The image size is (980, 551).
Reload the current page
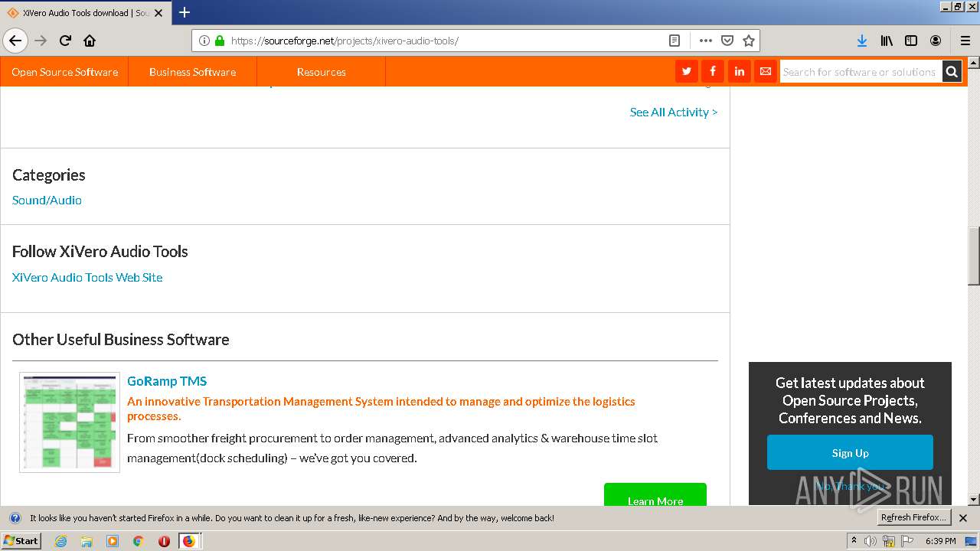click(65, 41)
